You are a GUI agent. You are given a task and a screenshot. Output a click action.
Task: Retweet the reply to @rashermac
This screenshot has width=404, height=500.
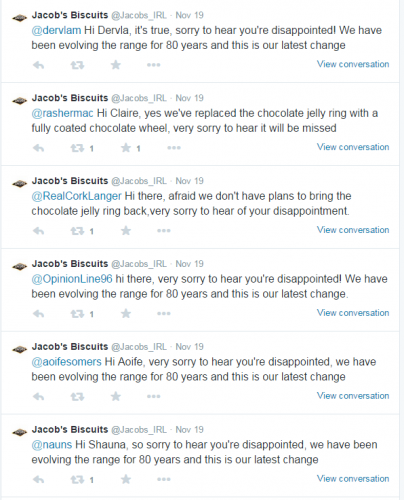pyautogui.click(x=77, y=148)
